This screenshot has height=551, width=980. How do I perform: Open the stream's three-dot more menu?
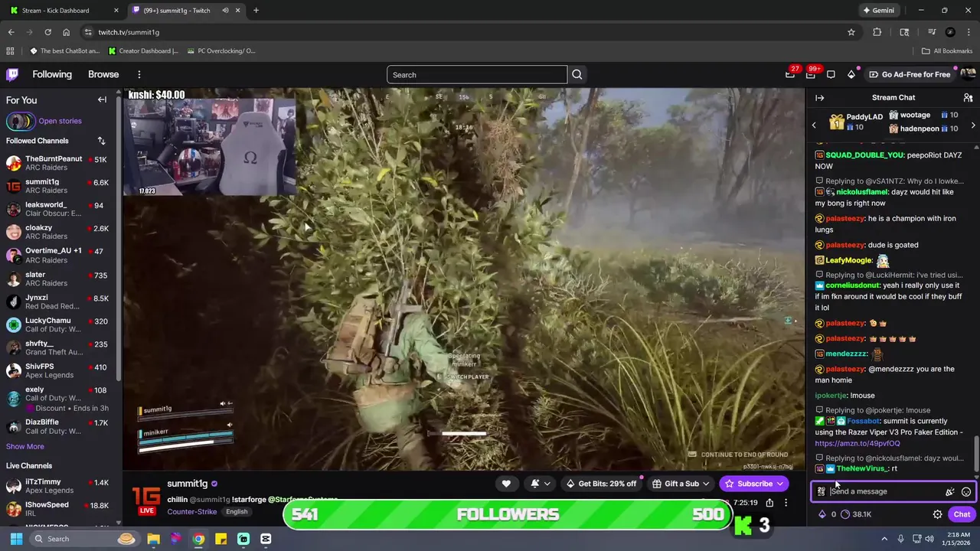[x=786, y=503]
